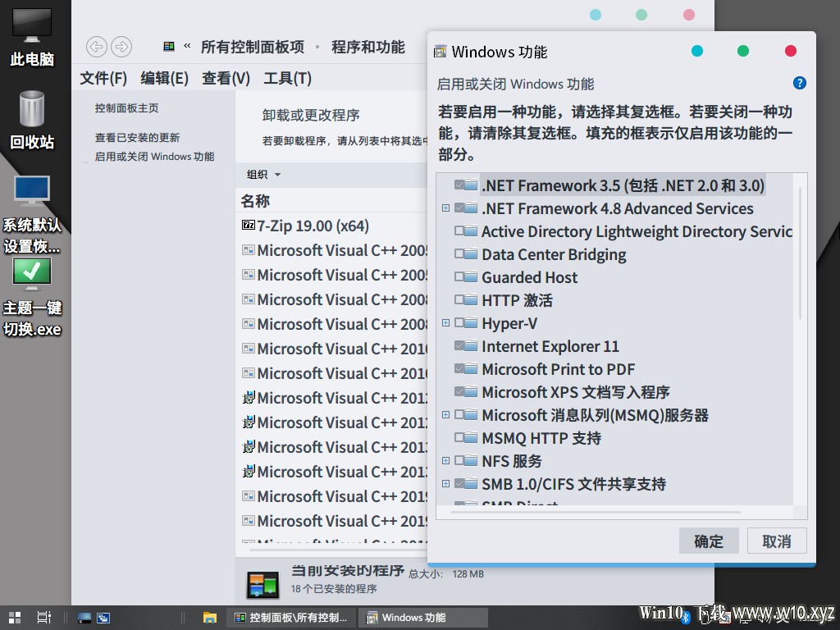Enable Data Center Bridging checkbox
This screenshot has height=630, width=840.
pos(459,254)
